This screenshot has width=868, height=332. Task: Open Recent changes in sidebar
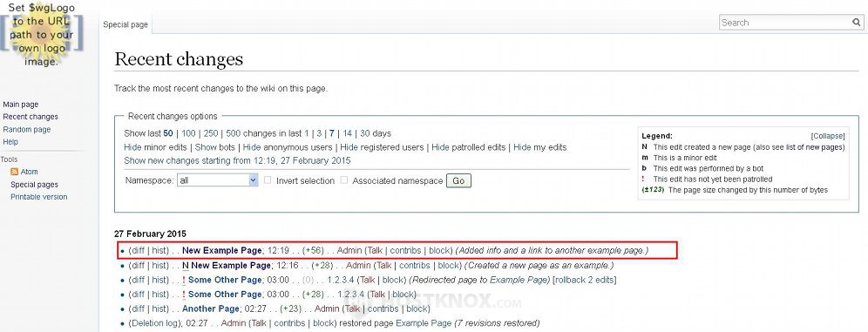pos(31,117)
